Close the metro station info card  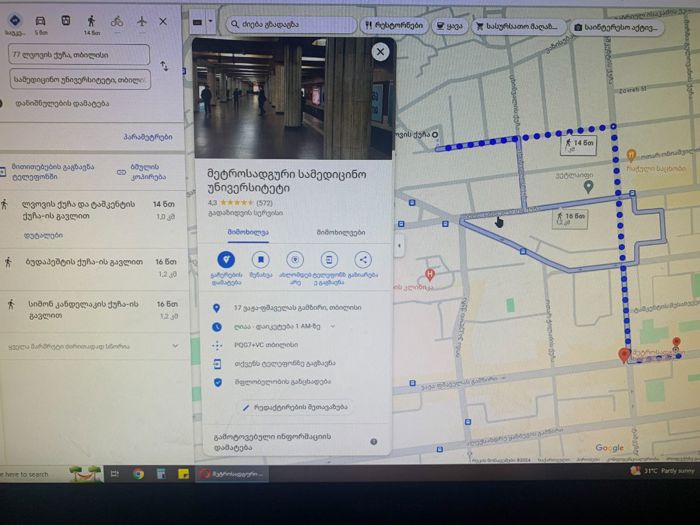380,52
